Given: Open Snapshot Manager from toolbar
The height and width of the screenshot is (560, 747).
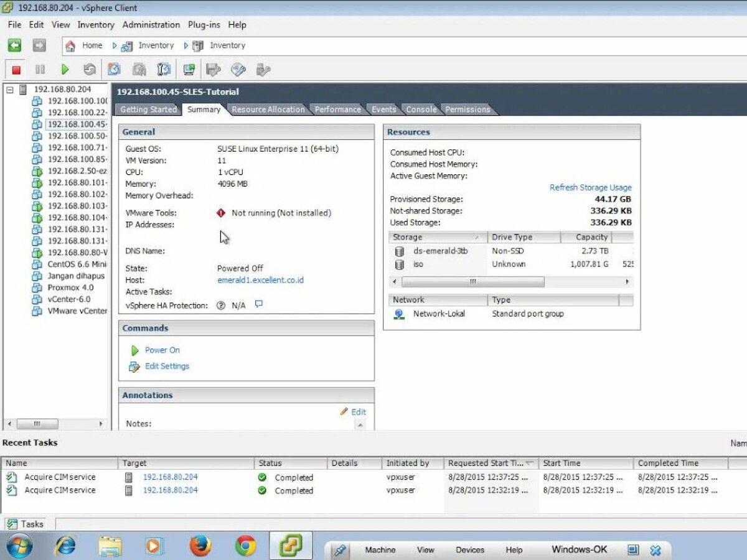Looking at the screenshot, I should (x=164, y=69).
